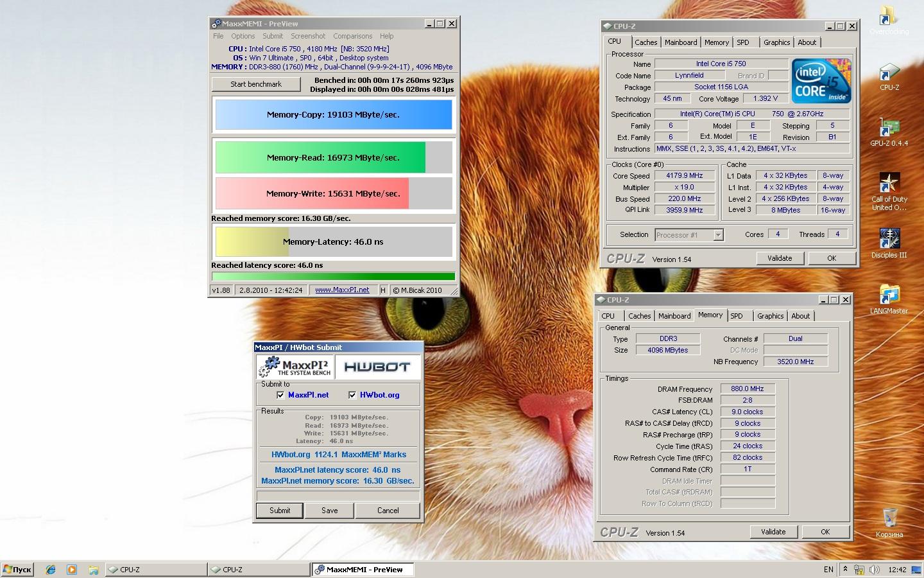Click the Memory-Copy result bar

point(334,115)
